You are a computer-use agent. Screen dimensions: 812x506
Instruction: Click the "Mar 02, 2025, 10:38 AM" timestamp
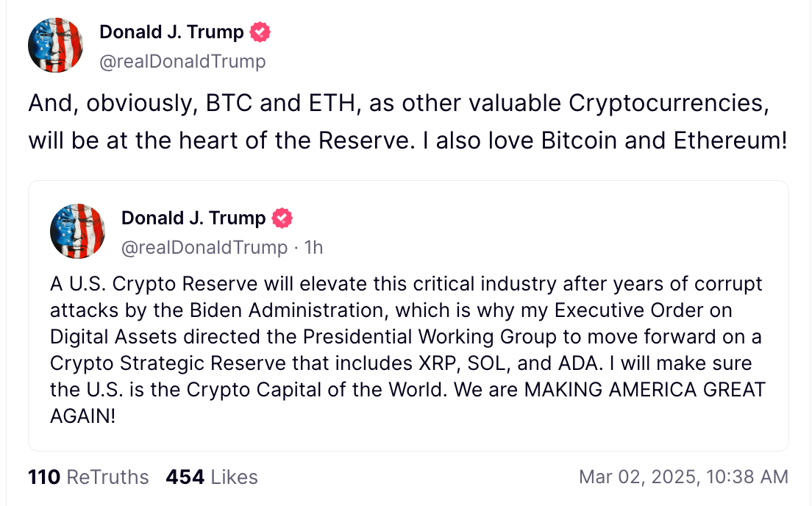(x=683, y=477)
